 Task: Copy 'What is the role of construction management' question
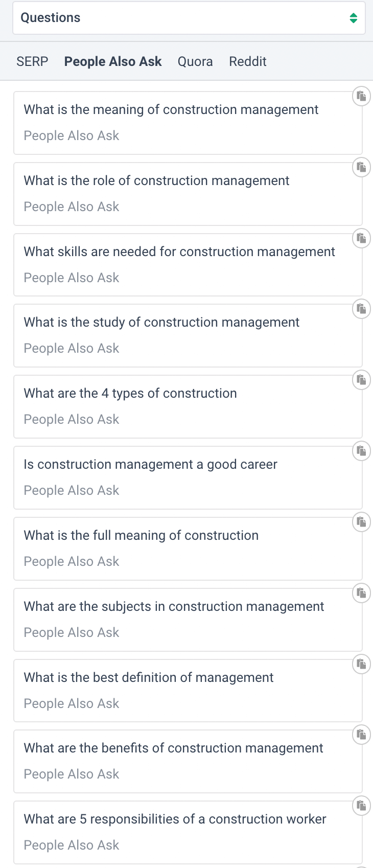click(x=362, y=167)
